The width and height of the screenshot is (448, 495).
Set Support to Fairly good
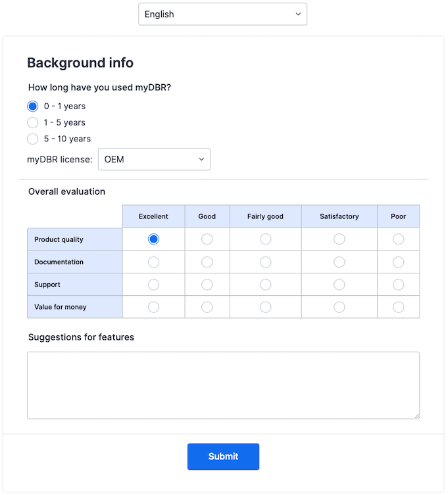click(266, 285)
